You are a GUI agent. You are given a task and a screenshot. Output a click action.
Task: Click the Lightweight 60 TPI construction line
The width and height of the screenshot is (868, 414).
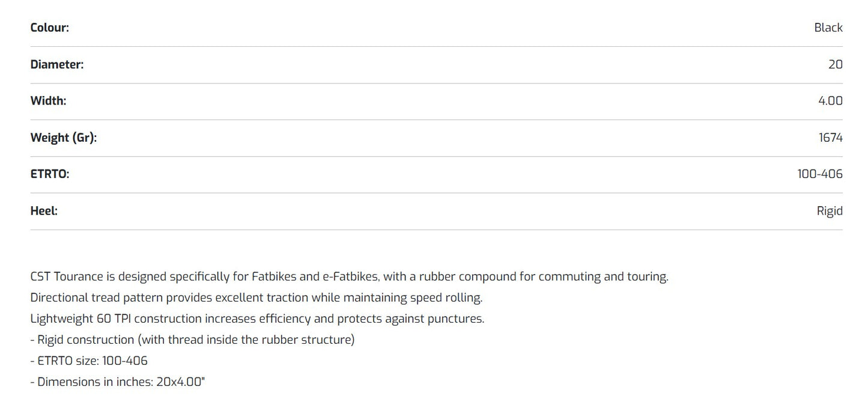pos(257,318)
